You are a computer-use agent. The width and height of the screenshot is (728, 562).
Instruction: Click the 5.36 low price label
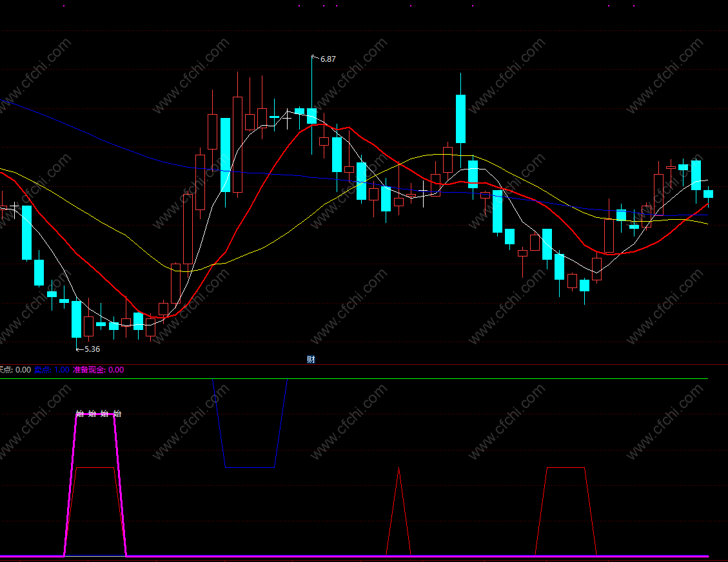[92, 349]
